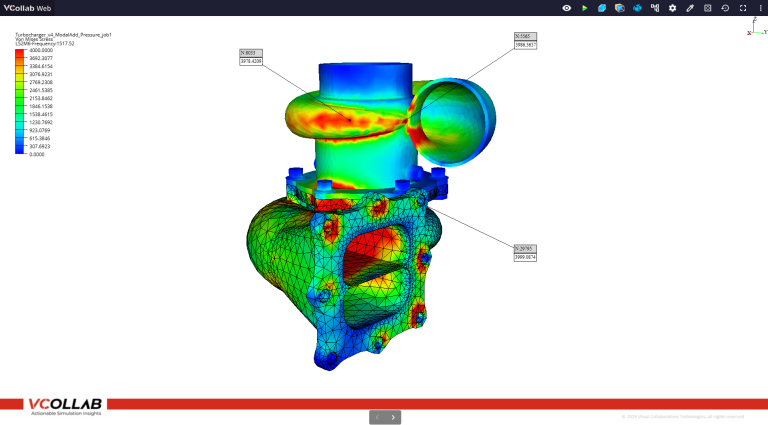Select the probe label showing 3978.4209
Viewport: 768px width, 425px height.
click(252, 61)
